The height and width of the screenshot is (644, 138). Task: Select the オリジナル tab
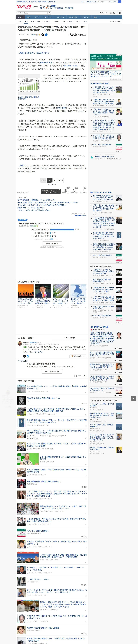coord(60,17)
